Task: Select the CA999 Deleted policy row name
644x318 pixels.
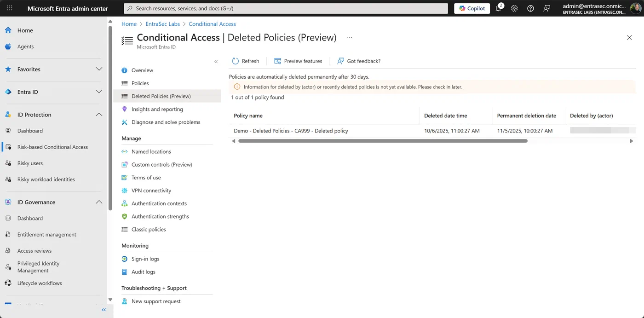Action: [x=291, y=131]
